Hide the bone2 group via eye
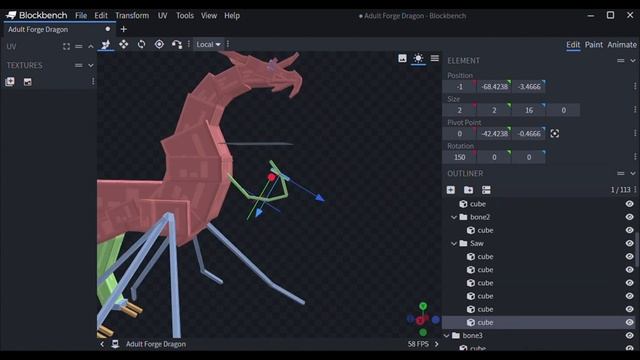640x360 pixels. click(629, 217)
